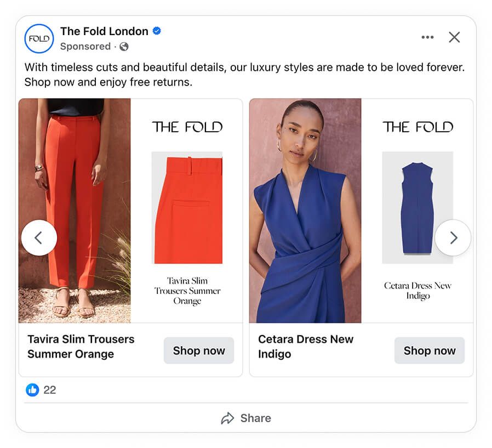Open the three-dot ad options menu
This screenshot has width=492, height=448.
click(427, 37)
